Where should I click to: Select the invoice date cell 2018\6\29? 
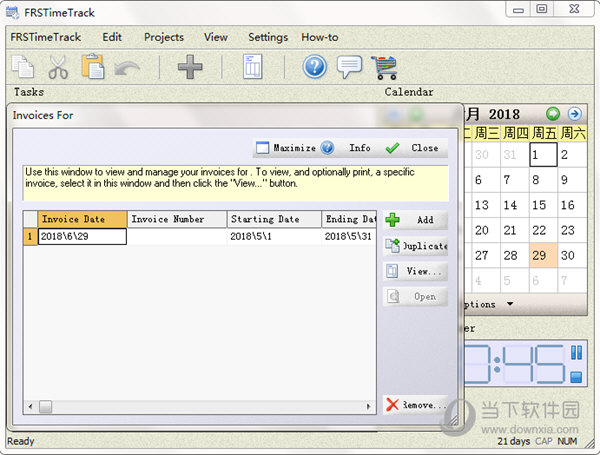(82, 236)
